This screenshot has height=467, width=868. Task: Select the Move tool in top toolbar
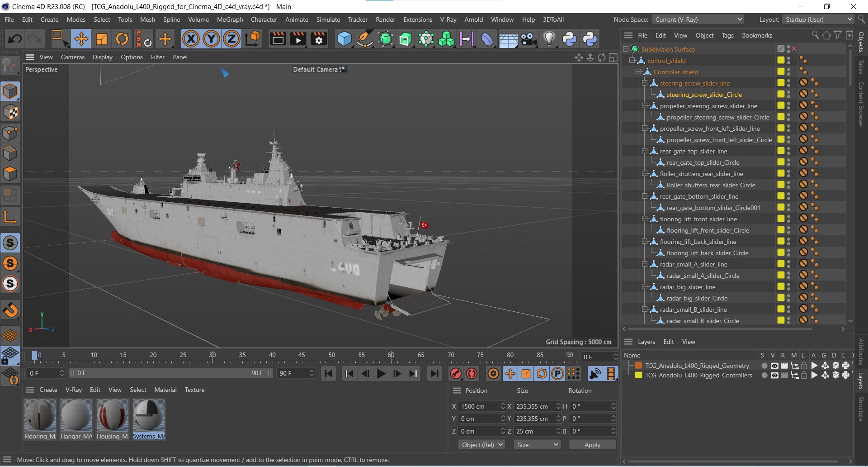[81, 39]
